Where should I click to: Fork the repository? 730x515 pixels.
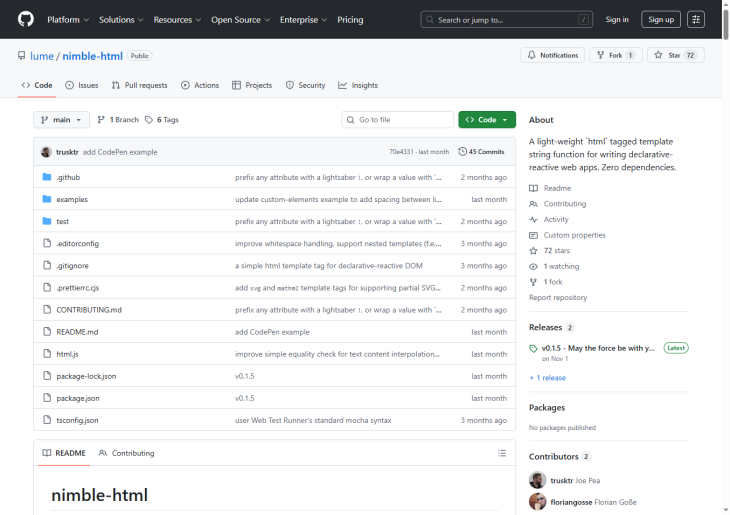click(615, 55)
